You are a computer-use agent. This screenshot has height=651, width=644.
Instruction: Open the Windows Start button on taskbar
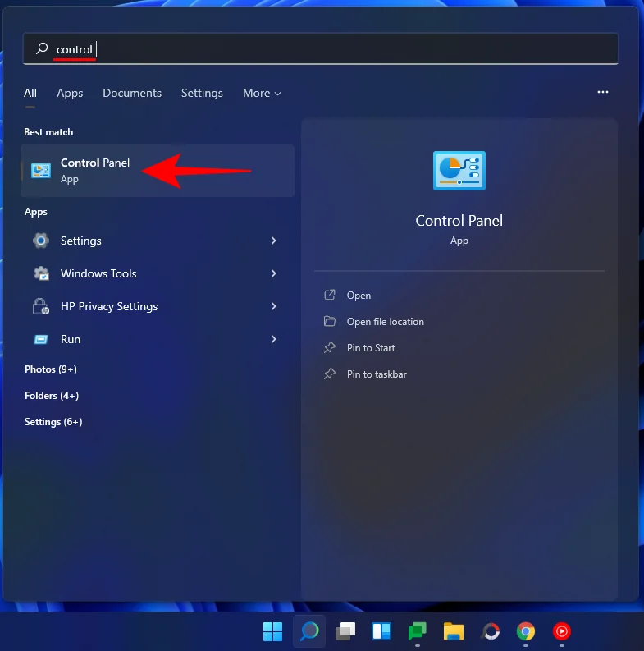(272, 631)
